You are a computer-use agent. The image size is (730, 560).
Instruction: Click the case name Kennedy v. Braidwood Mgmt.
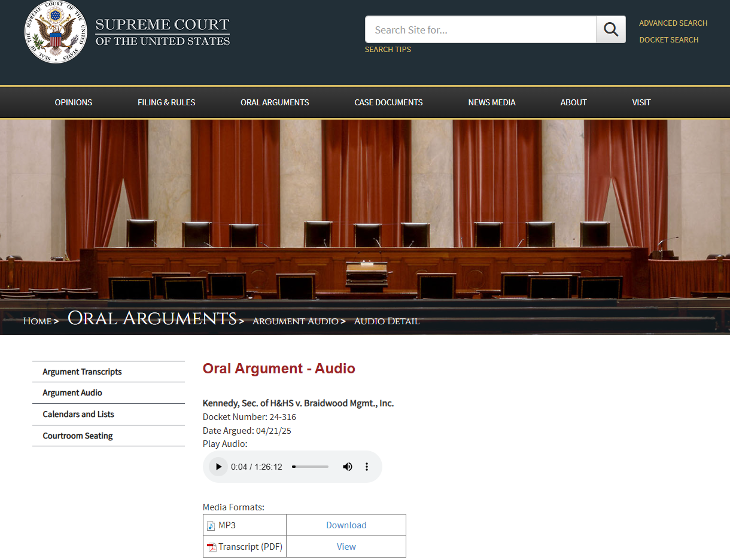298,403
